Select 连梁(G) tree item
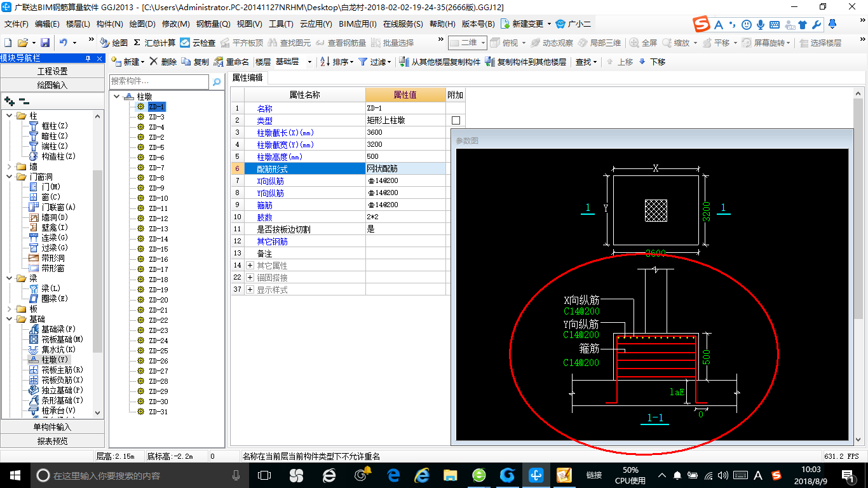 click(55, 238)
